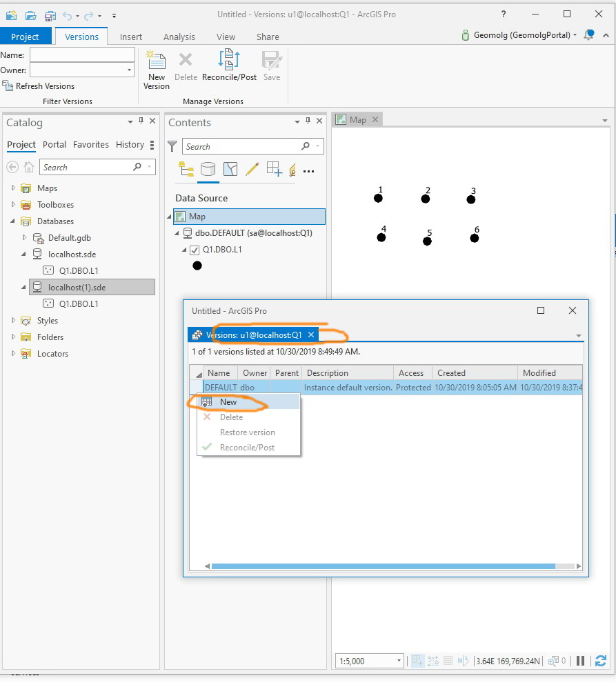Expand the Toolboxes node in Catalog

13,204
